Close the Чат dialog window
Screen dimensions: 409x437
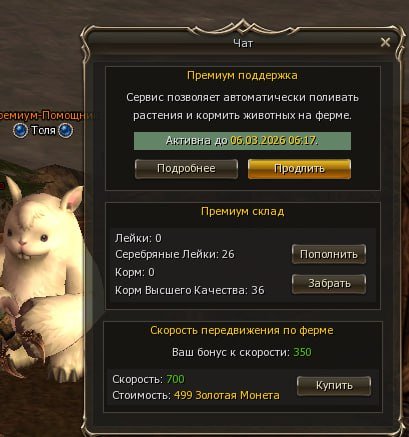point(385,42)
